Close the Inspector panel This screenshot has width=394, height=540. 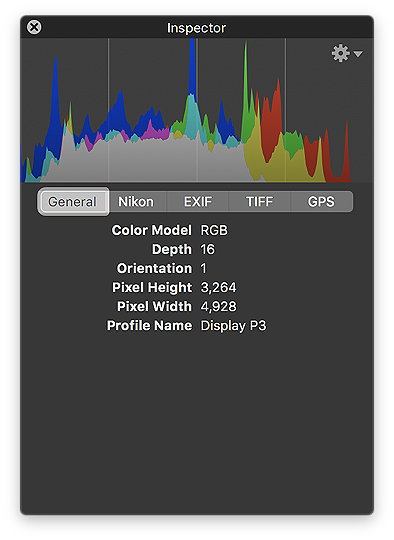pos(34,27)
